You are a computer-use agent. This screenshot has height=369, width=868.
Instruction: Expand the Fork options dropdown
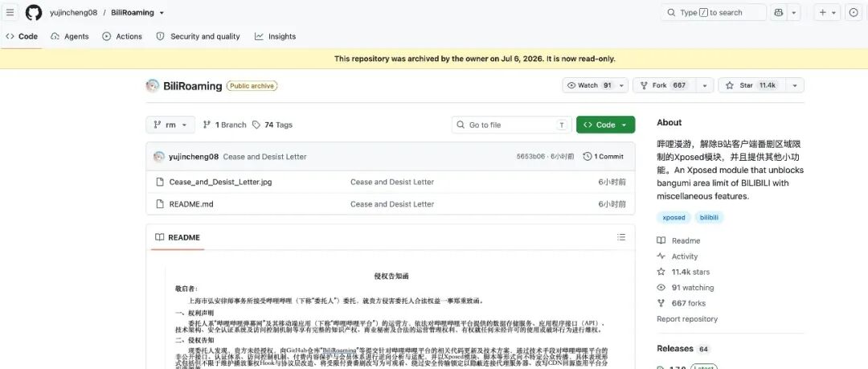(x=705, y=85)
